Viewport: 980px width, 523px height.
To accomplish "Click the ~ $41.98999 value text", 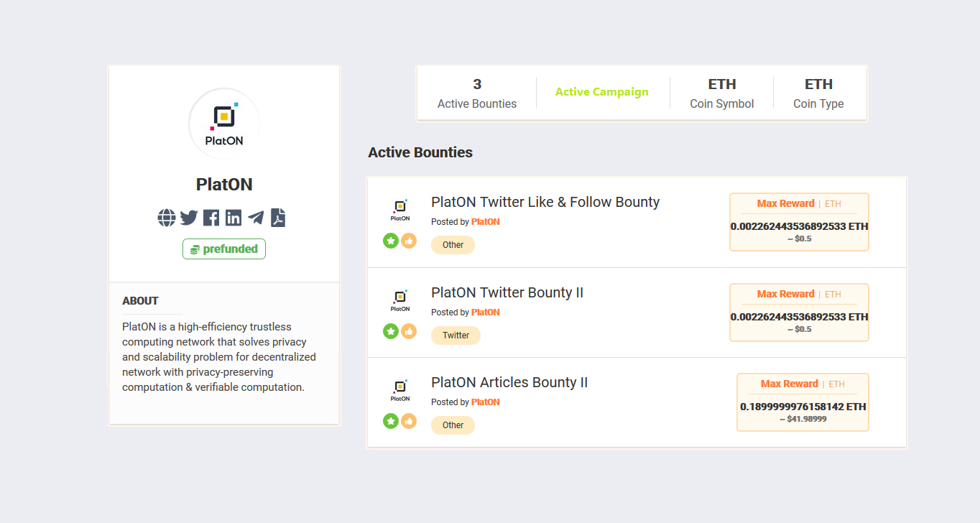I will pyautogui.click(x=803, y=419).
